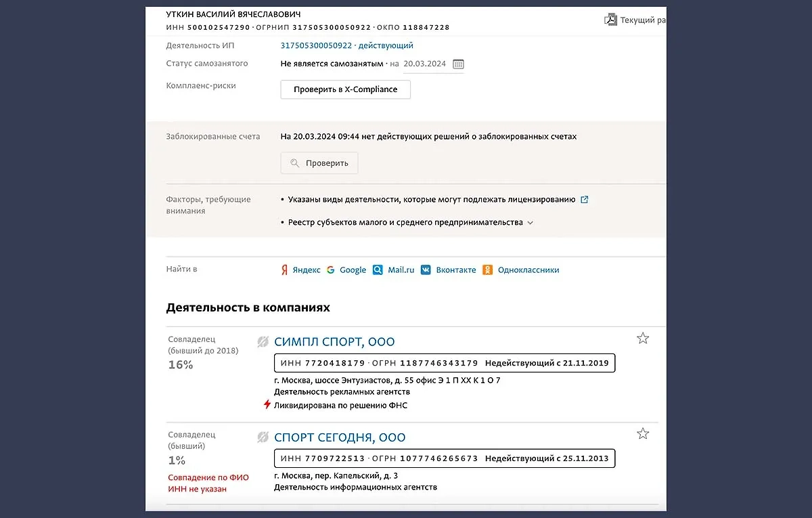Image resolution: width=812 pixels, height=518 pixels.
Task: Open the calendar picker next to date 20.03.2024
Action: (458, 64)
